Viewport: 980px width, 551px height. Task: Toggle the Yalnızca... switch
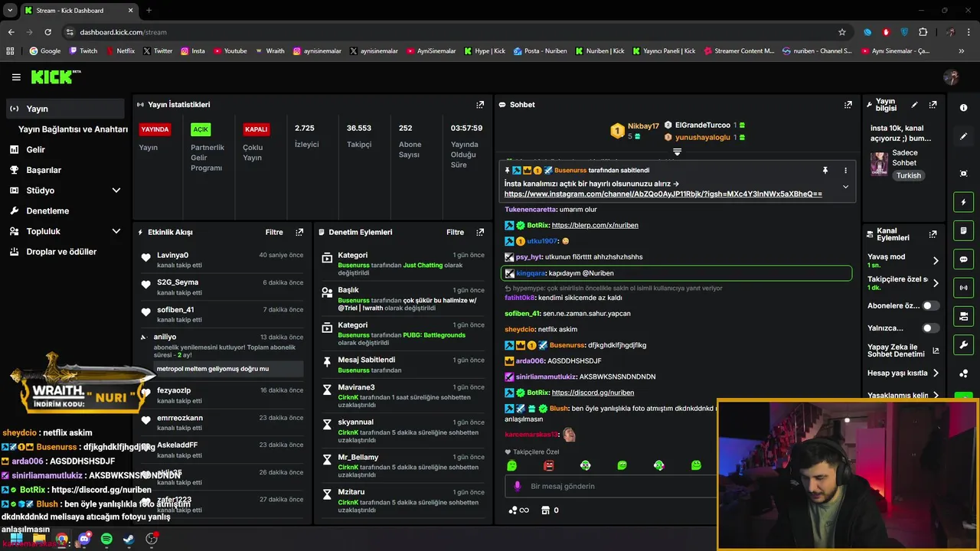pyautogui.click(x=930, y=328)
